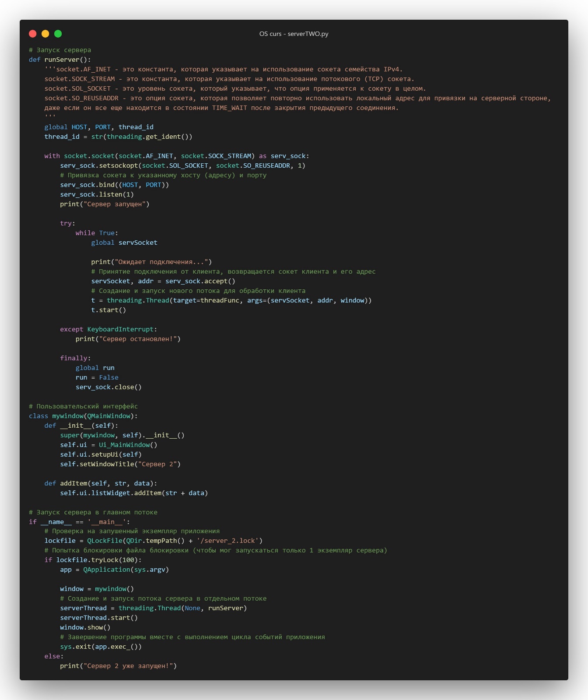Click 'serverThread = threading.Thread(None, runServer)' line
This screenshot has width=588, height=700.
coord(154,608)
